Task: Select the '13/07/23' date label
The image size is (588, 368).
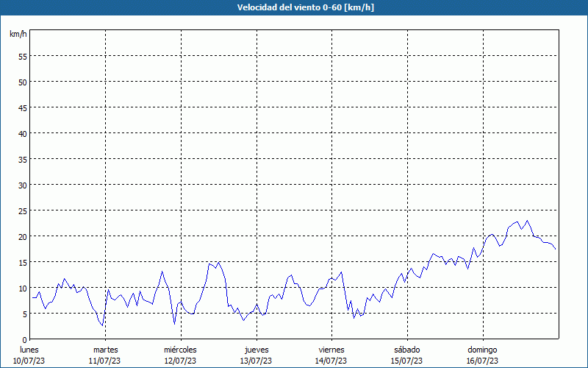Action: (256, 361)
